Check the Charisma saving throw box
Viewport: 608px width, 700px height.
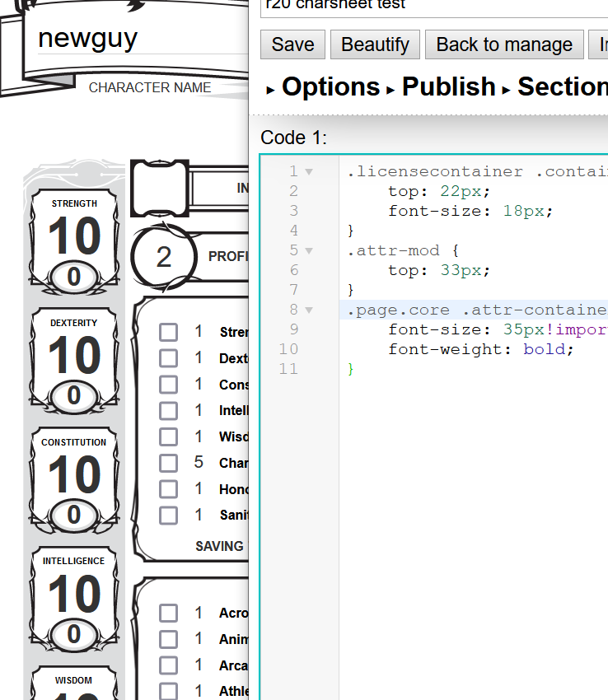[169, 463]
